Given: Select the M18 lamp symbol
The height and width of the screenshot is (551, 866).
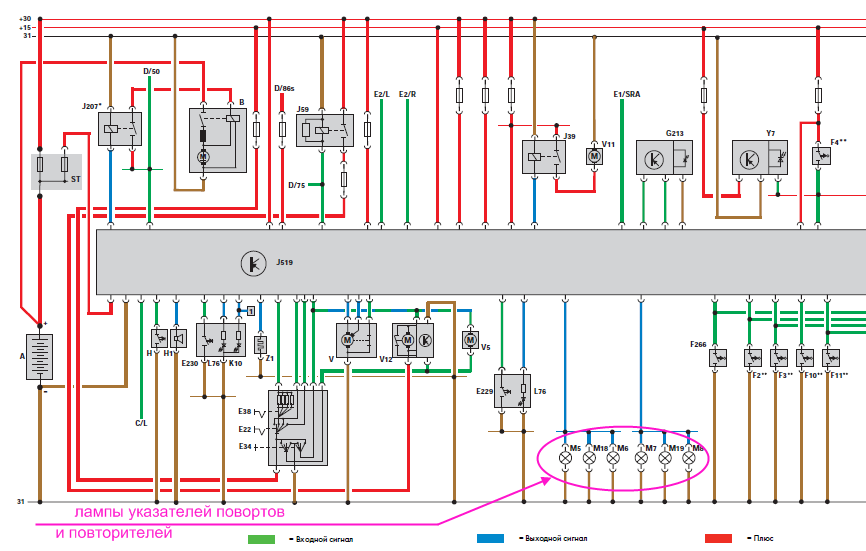Looking at the screenshot, I should click(x=589, y=458).
